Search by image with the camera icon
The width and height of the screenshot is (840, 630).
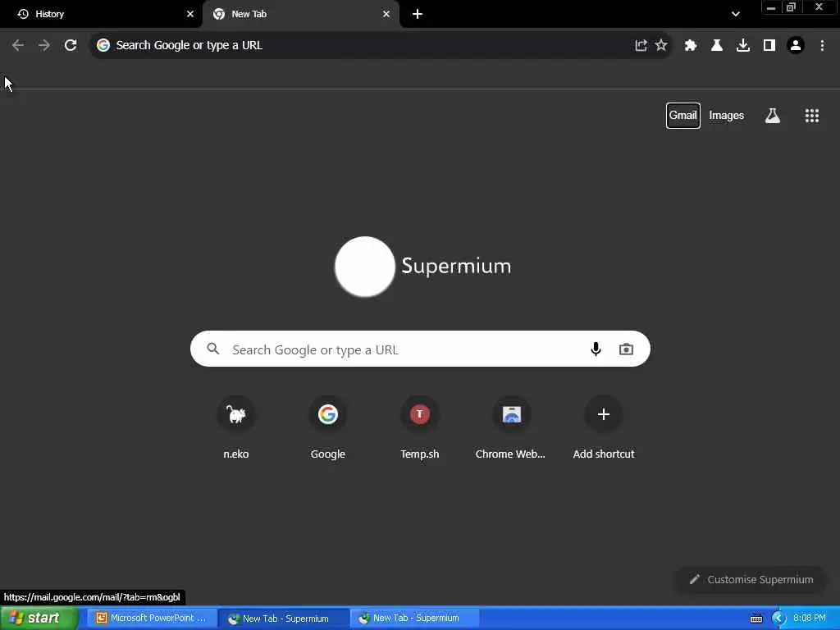click(626, 349)
